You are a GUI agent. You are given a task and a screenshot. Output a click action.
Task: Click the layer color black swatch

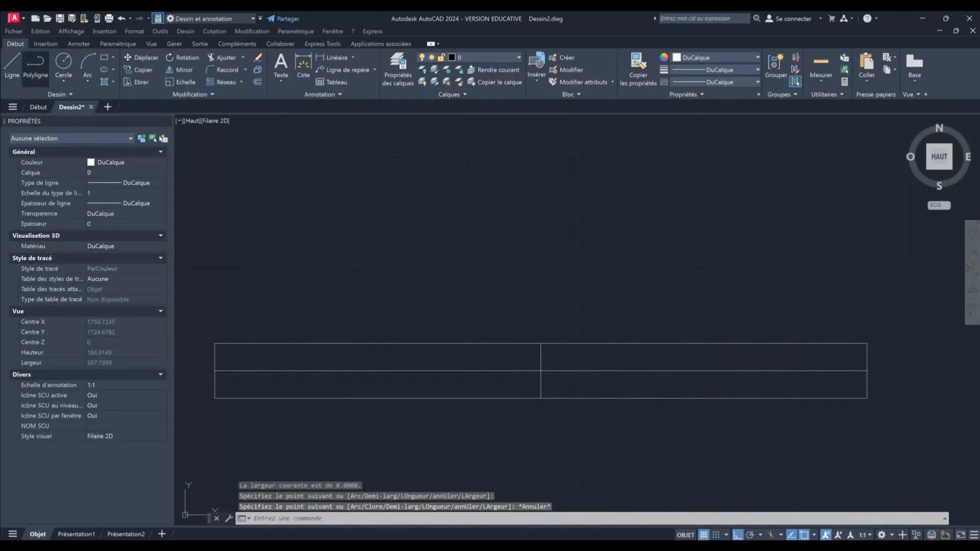point(452,58)
